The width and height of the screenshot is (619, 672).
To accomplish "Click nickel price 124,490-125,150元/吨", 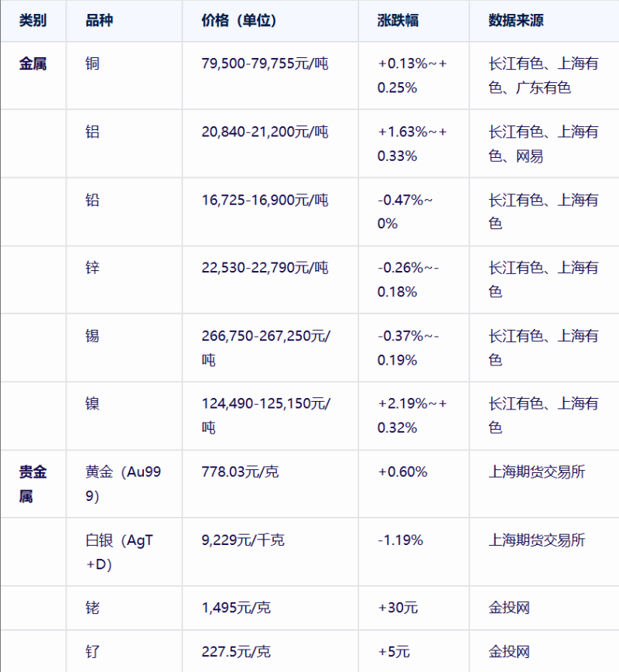I will 266,415.
